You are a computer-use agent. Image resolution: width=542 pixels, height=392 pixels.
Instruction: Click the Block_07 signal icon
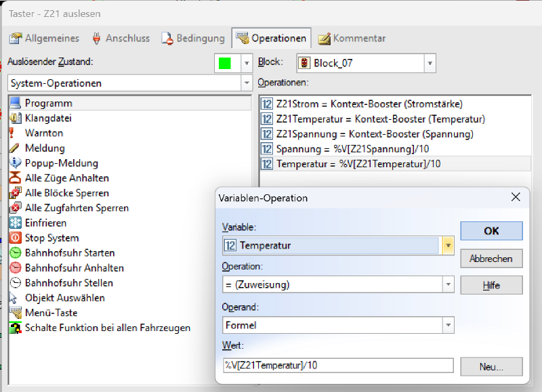[304, 63]
